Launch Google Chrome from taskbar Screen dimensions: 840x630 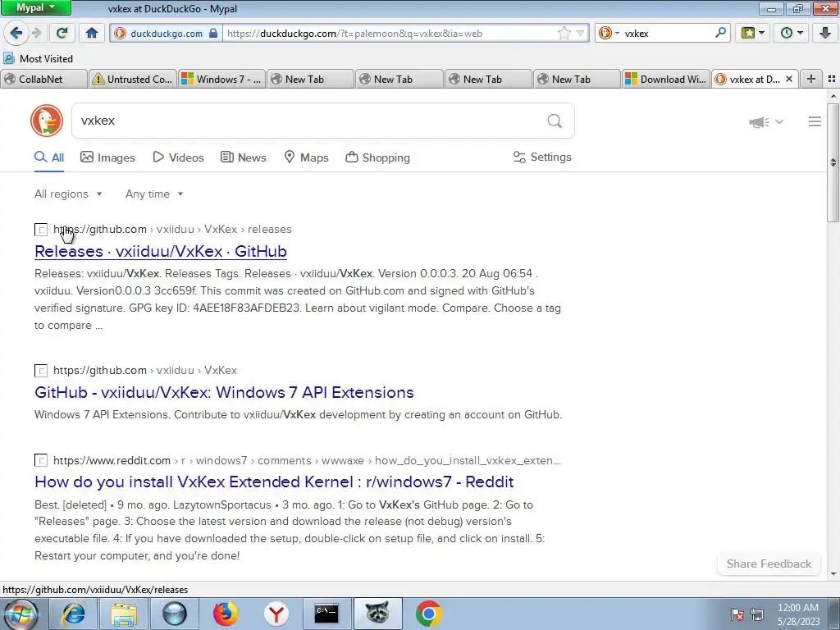(428, 614)
